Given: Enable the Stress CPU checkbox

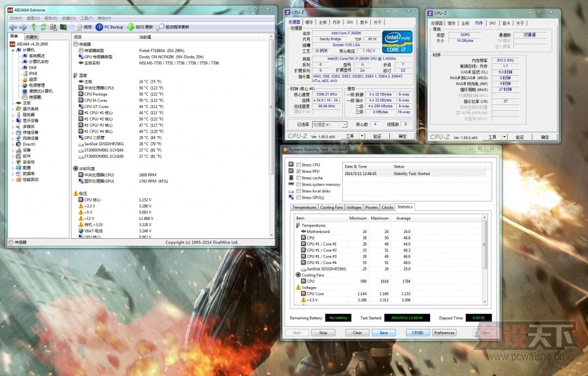Looking at the screenshot, I should [x=299, y=165].
